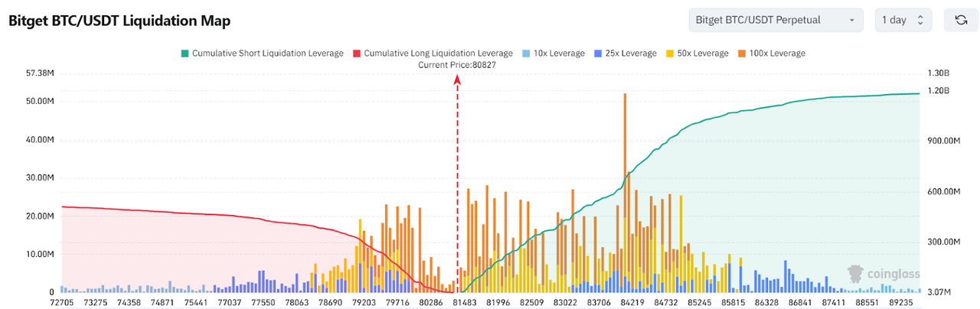The width and height of the screenshot is (980, 309).
Task: Click the left axis value 10.00M
Action: tap(39, 254)
